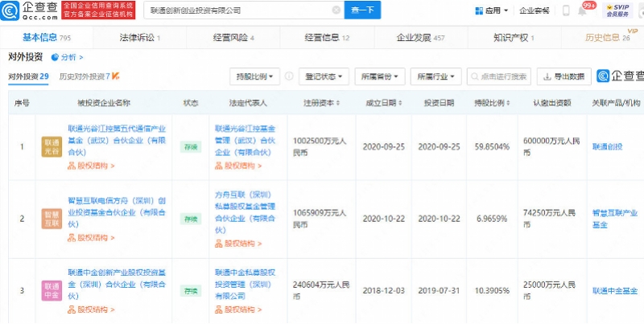Click shareholding value 6.9659%
The width and height of the screenshot is (644, 324).
[492, 219]
